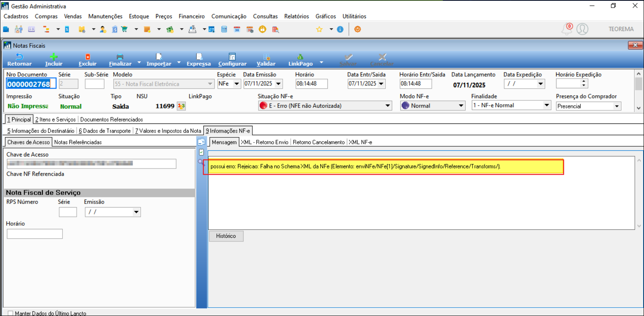Image resolution: width=644 pixels, height=316 pixels.
Task: Click the Incluir green plus icon
Action: (54, 57)
